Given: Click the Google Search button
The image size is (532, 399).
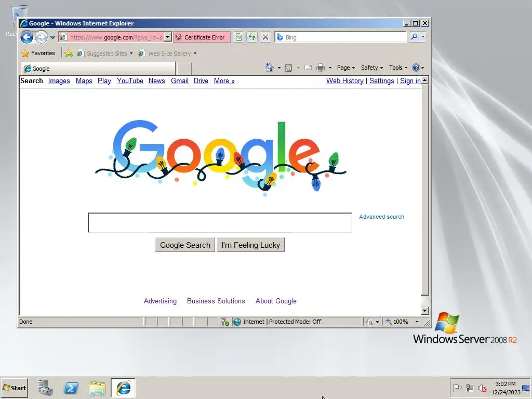Looking at the screenshot, I should (x=185, y=245).
